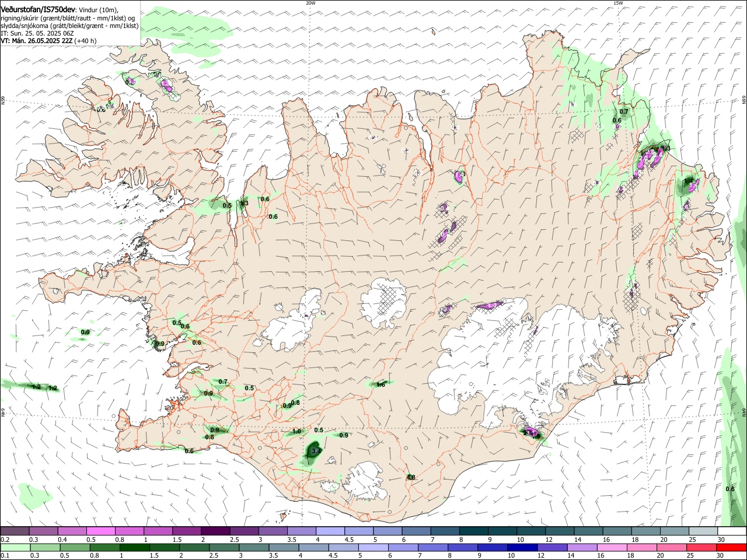Select the pale grey 25 swatch in upper legend

pyautogui.click(x=703, y=531)
